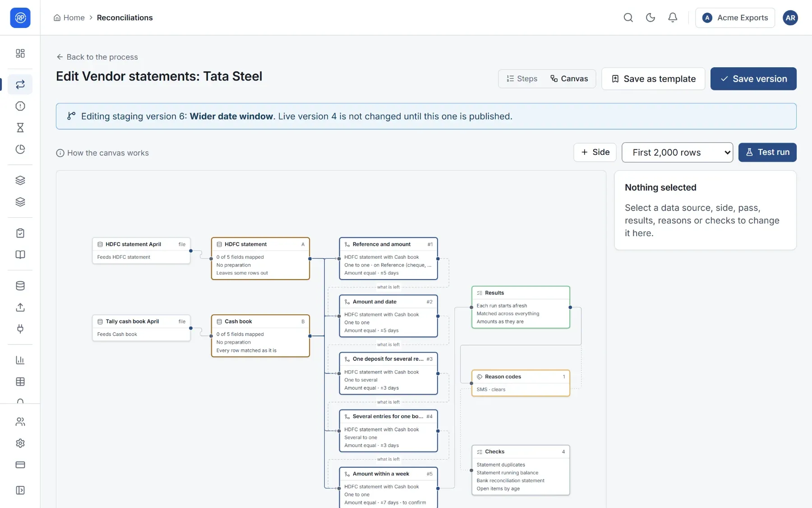This screenshot has height=508, width=812.
Task: Click the AR user avatar
Action: click(x=790, y=18)
